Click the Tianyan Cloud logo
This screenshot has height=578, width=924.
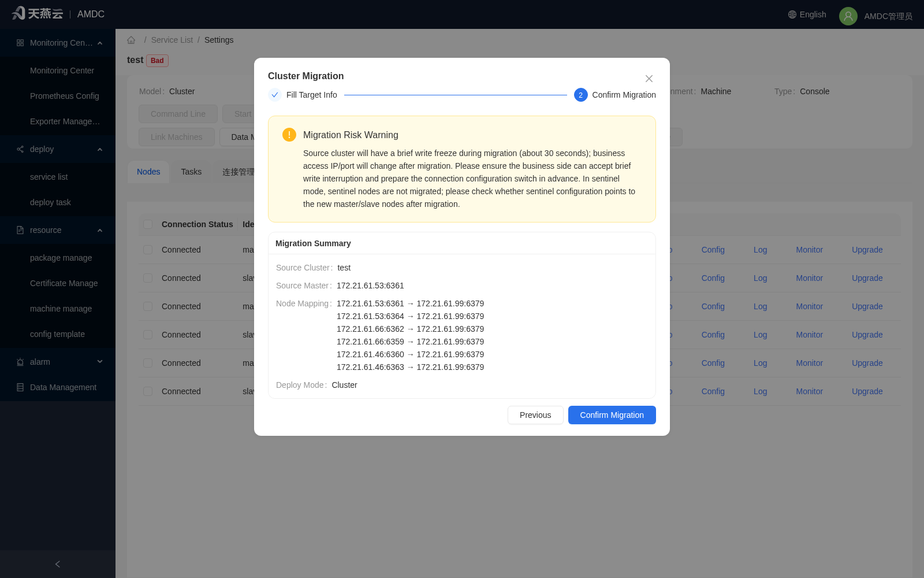(38, 13)
